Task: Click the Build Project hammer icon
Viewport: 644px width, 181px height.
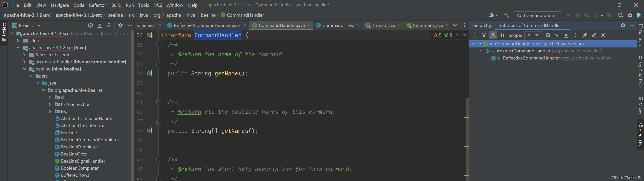Action: click(x=507, y=15)
